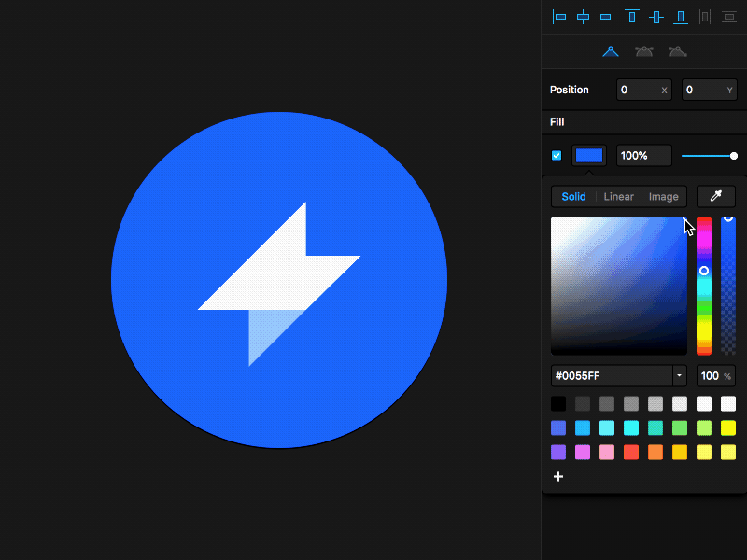
Task: Select the align bottom edges icon
Action: click(680, 17)
